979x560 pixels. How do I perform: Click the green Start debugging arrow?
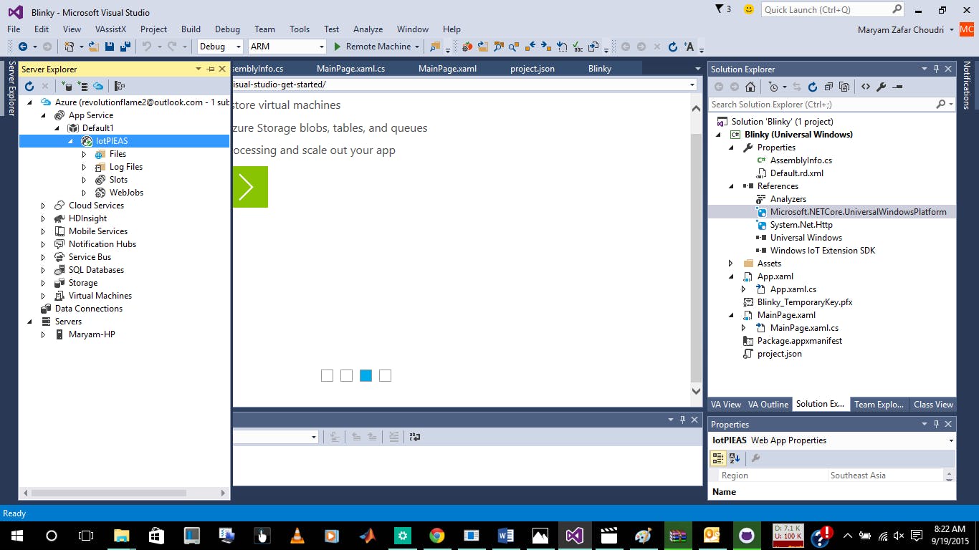[x=338, y=47]
